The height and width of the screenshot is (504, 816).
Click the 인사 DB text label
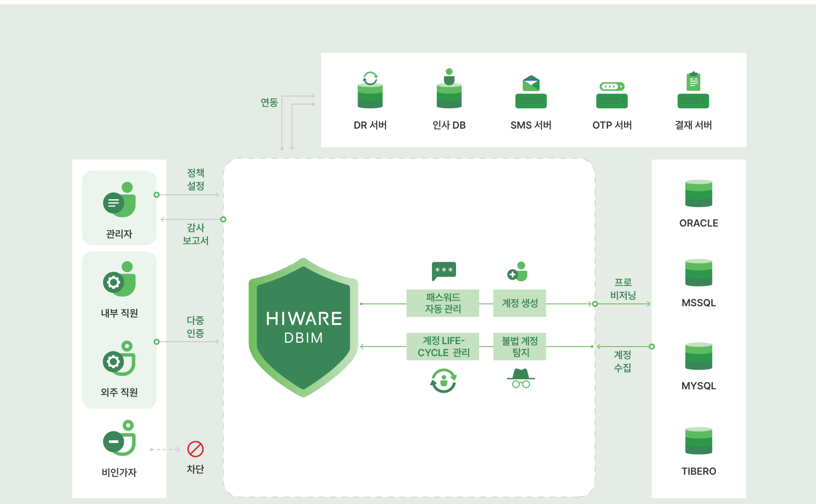coord(449,125)
